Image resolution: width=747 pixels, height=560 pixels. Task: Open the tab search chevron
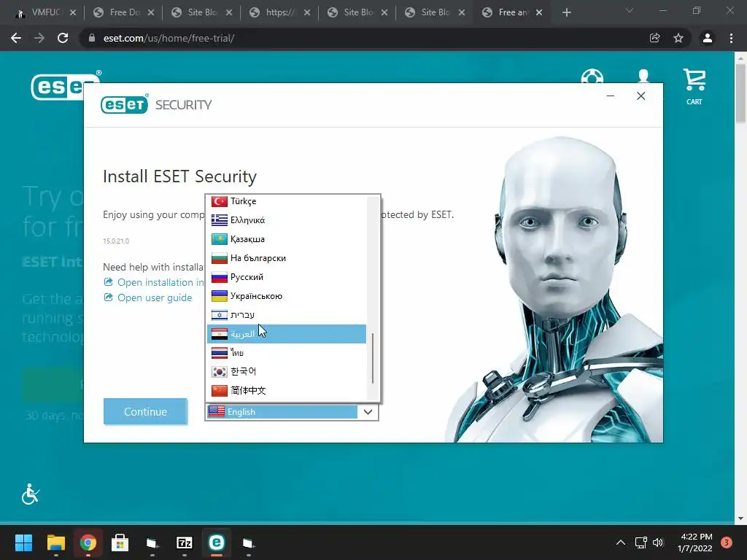(630, 10)
